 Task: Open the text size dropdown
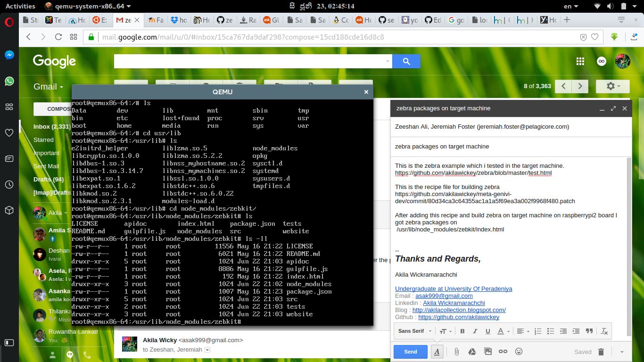[446, 331]
